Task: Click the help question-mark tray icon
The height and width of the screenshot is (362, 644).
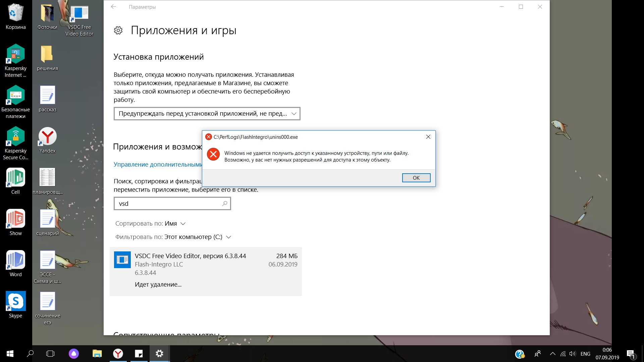Action: 520,354
